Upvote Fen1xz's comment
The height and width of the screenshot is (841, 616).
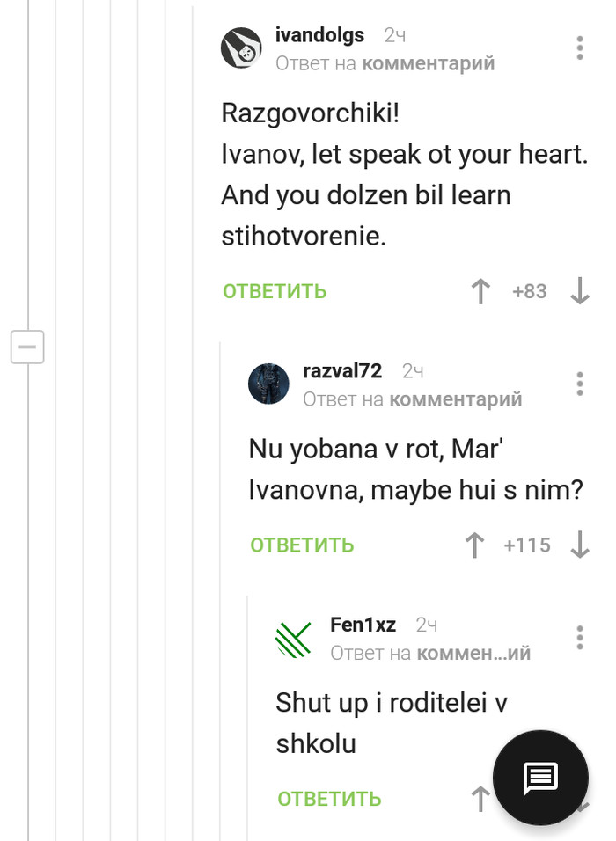pos(480,799)
